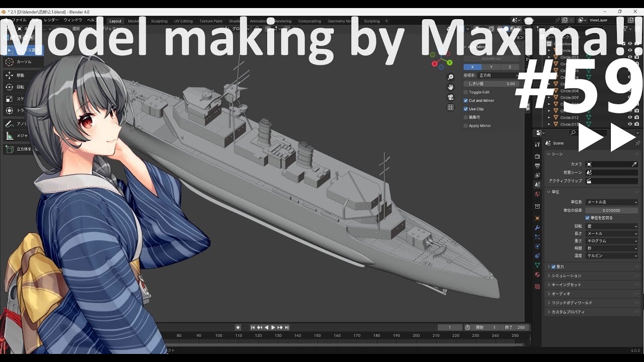The image size is (644, 362).
Task: Uncheck Cut and Mirror
Action: click(x=465, y=101)
